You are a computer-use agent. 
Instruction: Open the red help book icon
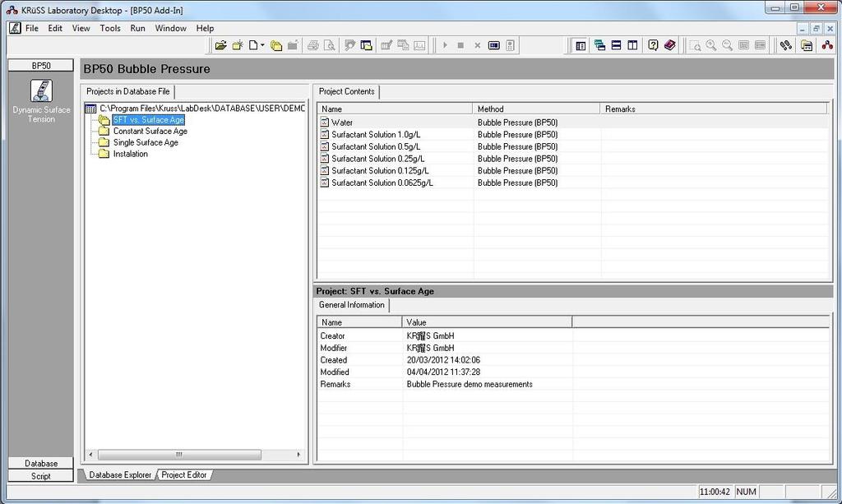[x=669, y=45]
